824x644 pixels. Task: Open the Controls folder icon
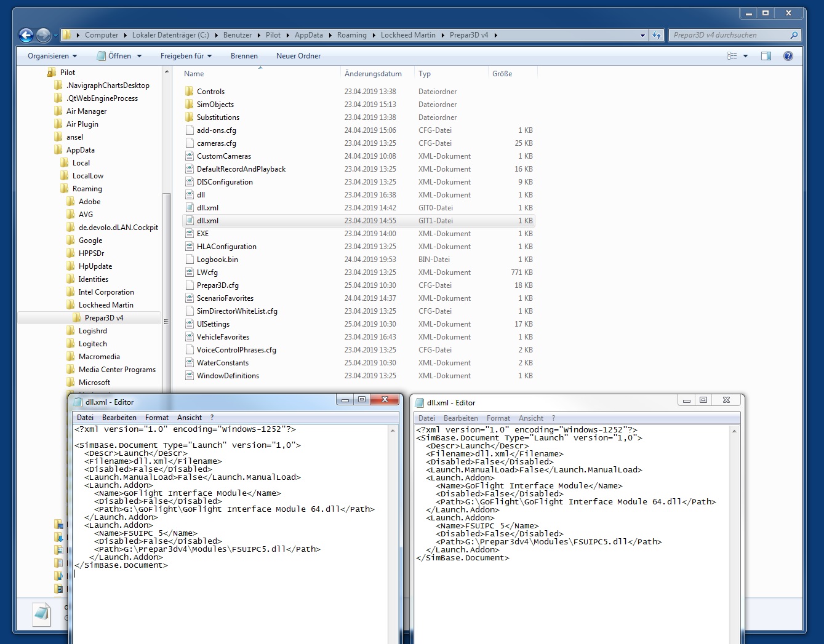coord(190,92)
